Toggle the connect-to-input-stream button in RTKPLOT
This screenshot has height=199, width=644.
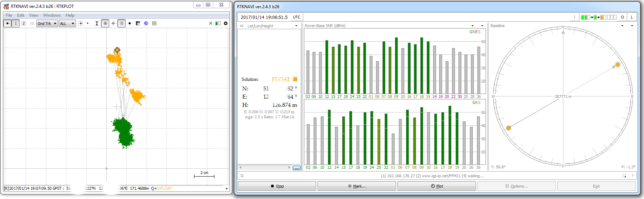[7, 23]
